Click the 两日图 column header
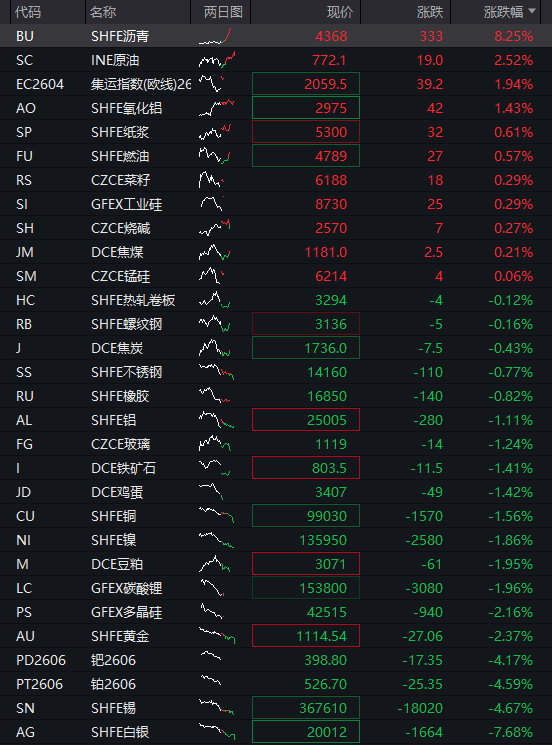The height and width of the screenshot is (745, 552). [x=223, y=12]
